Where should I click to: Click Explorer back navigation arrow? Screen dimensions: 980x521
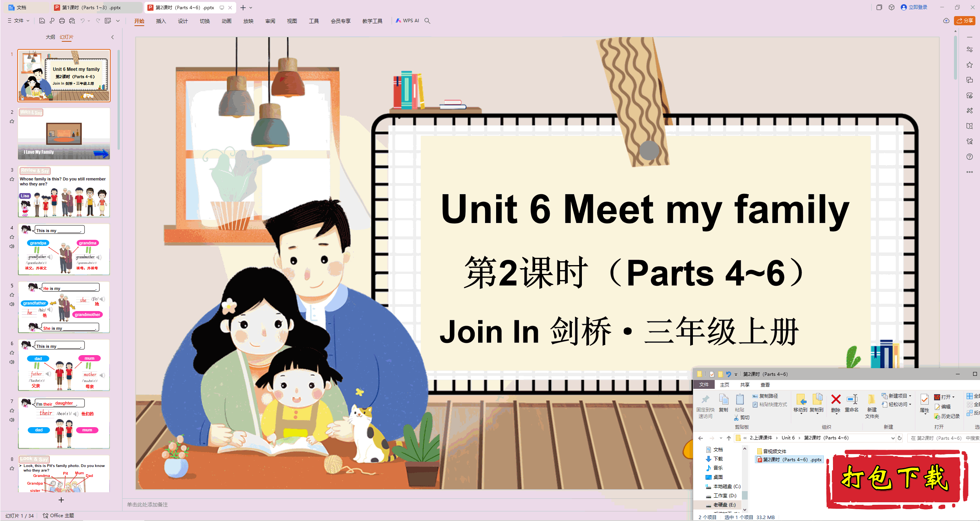coord(701,438)
